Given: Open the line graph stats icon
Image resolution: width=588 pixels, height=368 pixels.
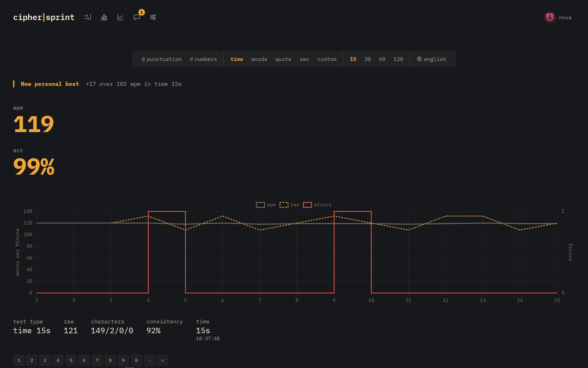Looking at the screenshot, I should (120, 17).
